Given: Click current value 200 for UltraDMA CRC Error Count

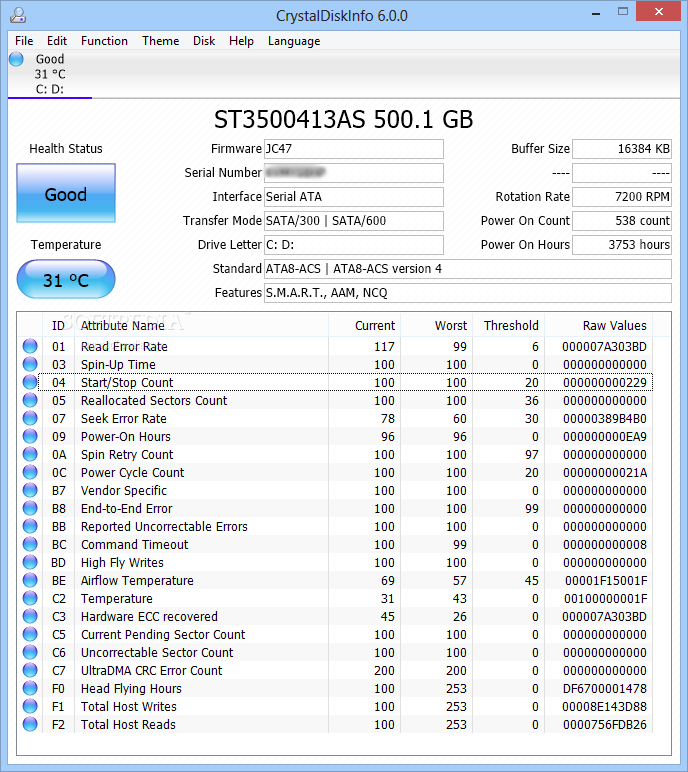Looking at the screenshot, I should (x=384, y=671).
